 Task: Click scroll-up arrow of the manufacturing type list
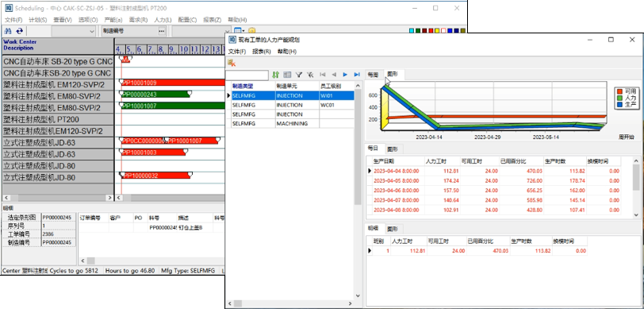pyautogui.click(x=358, y=85)
